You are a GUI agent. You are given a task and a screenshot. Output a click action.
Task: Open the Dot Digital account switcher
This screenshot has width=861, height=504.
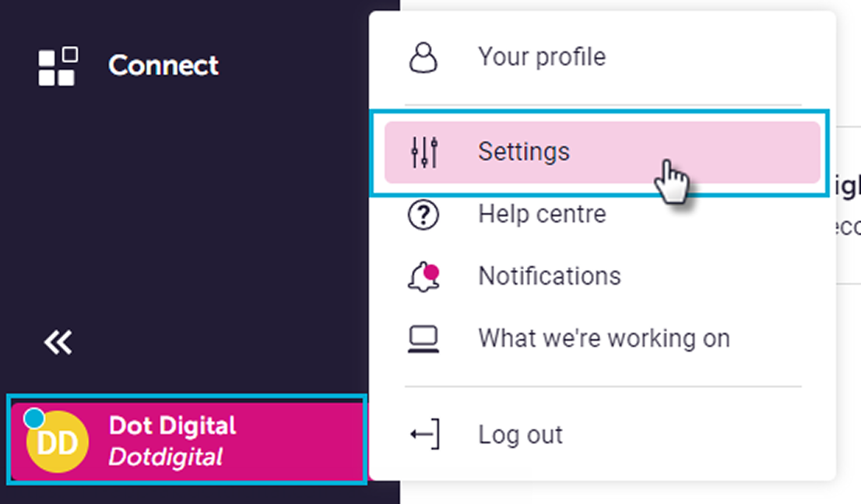pyautogui.click(x=187, y=442)
